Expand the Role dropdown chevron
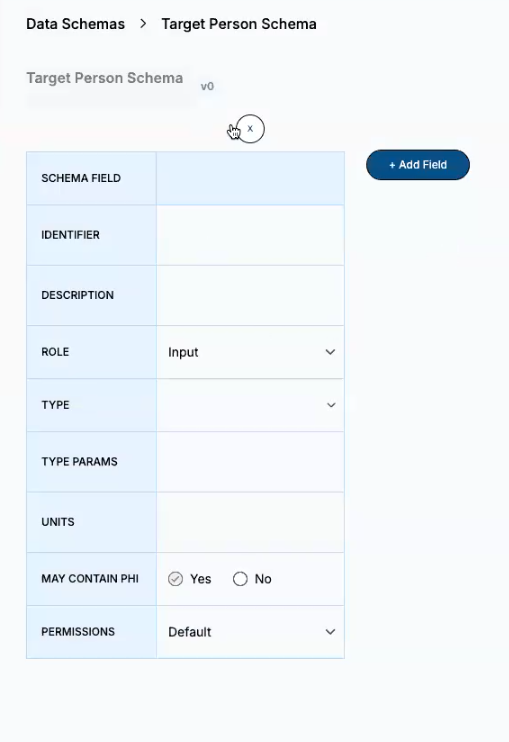Viewport: 509px width, 742px height. point(330,352)
